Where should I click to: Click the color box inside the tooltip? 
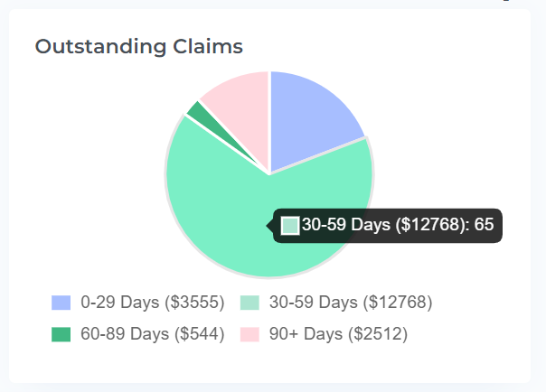tap(290, 225)
